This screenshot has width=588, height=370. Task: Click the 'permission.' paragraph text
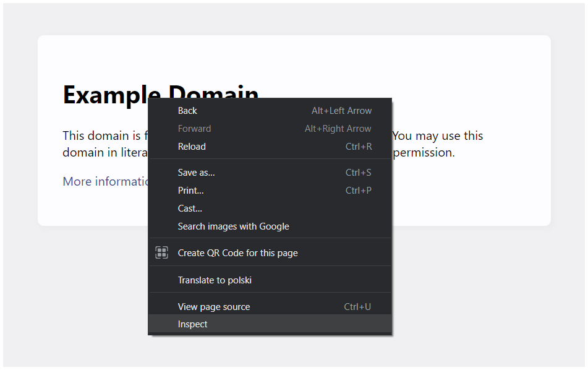tap(424, 153)
